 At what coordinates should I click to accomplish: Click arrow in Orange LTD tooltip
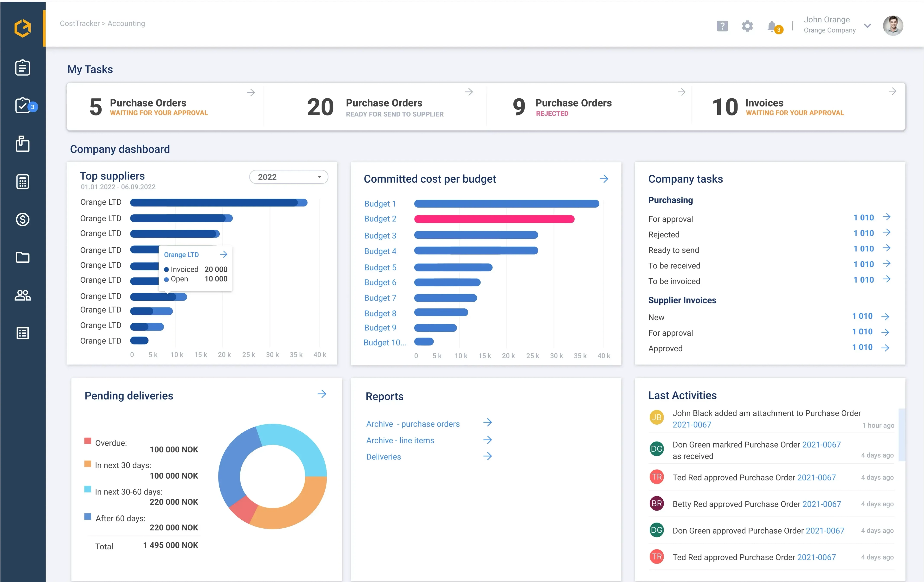tap(224, 254)
